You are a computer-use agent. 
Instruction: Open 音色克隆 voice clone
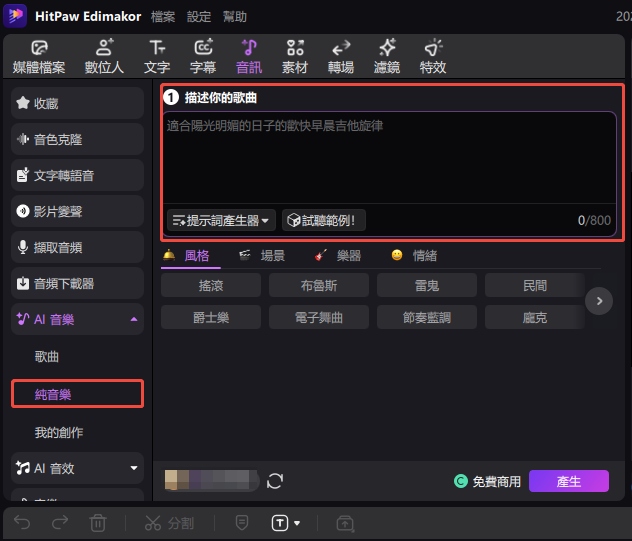coord(77,139)
